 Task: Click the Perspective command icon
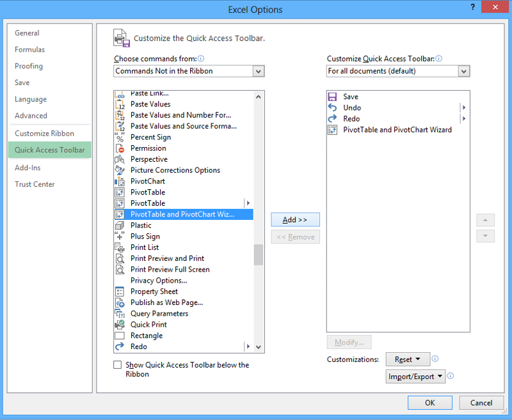coord(120,159)
